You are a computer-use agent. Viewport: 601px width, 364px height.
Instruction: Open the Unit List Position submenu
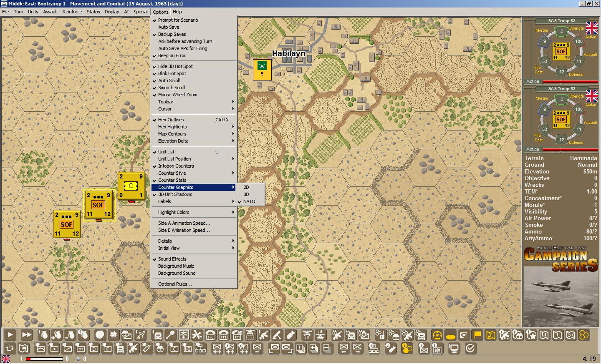point(194,159)
